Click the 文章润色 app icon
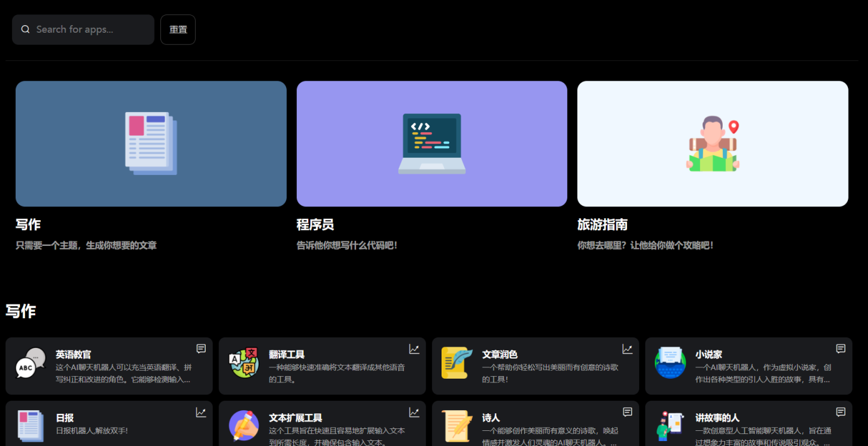868x446 pixels. (x=457, y=364)
